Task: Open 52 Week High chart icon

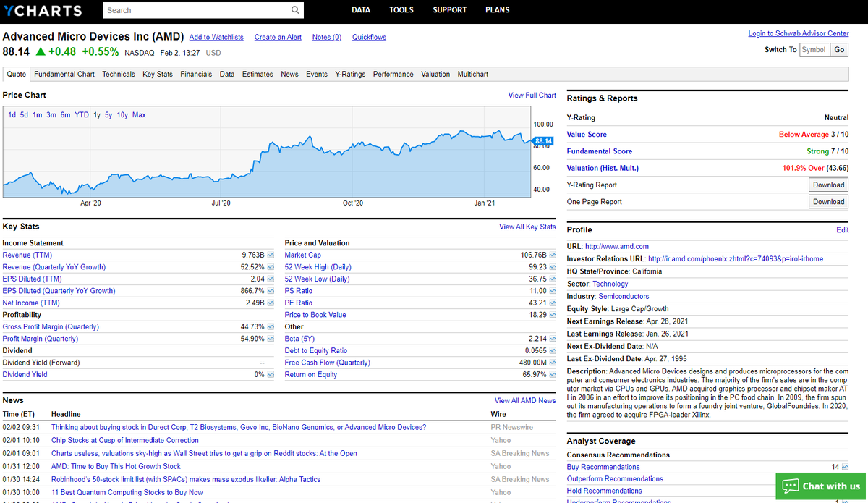Action: pos(553,267)
